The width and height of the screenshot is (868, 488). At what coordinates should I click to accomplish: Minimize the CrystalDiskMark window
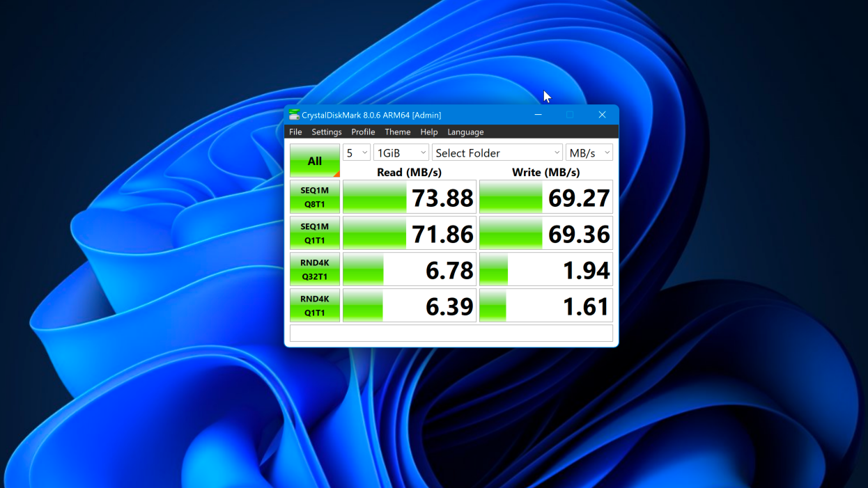tap(538, 115)
